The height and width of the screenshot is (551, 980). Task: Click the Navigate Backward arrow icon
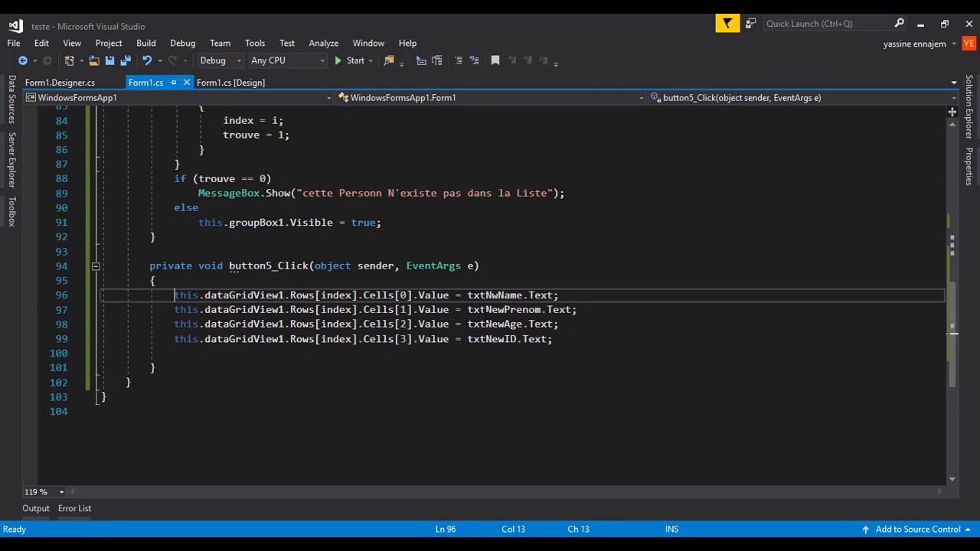pyautogui.click(x=22, y=60)
